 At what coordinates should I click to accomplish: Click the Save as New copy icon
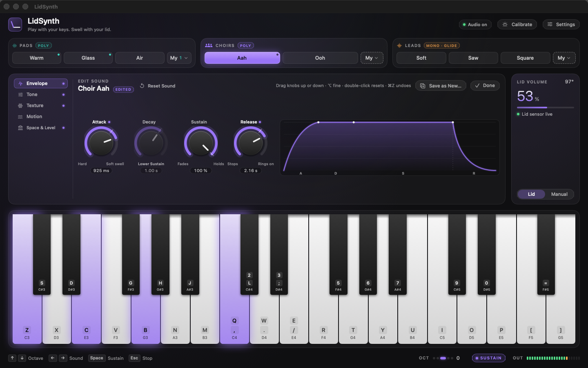(423, 86)
